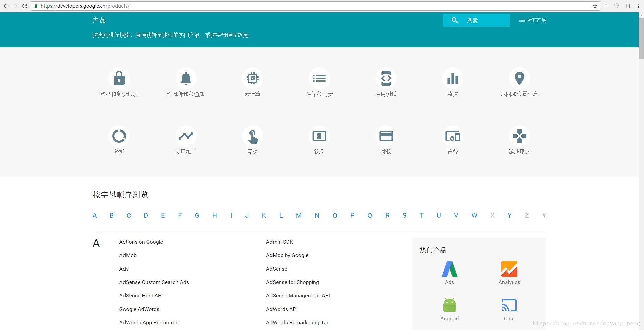Jump to letter B in alphabet index
This screenshot has height=330, width=644.
click(x=112, y=216)
